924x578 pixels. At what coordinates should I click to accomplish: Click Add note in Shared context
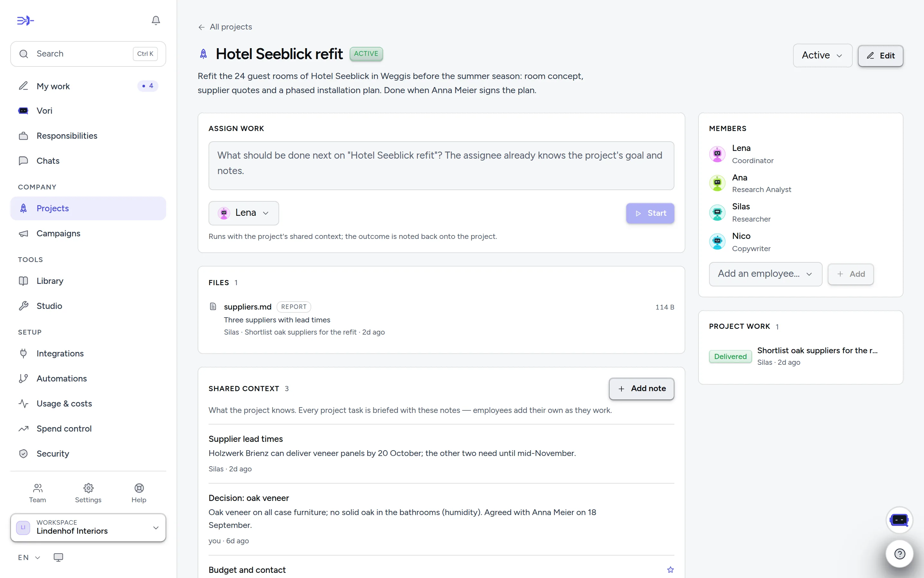point(641,389)
